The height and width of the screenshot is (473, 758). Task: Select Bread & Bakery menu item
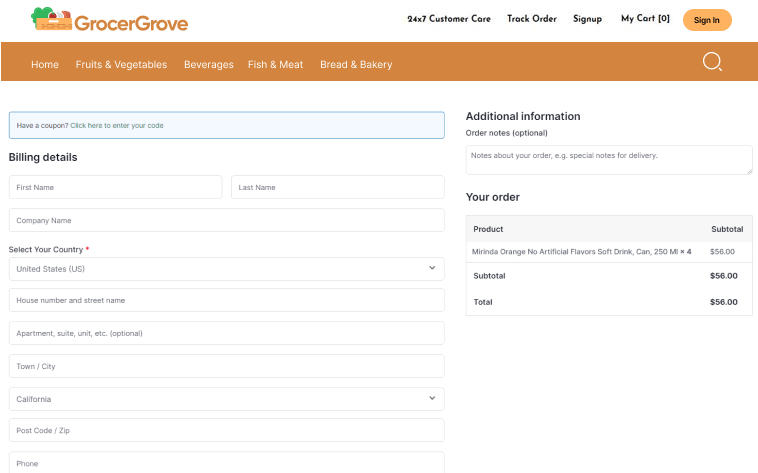point(356,65)
